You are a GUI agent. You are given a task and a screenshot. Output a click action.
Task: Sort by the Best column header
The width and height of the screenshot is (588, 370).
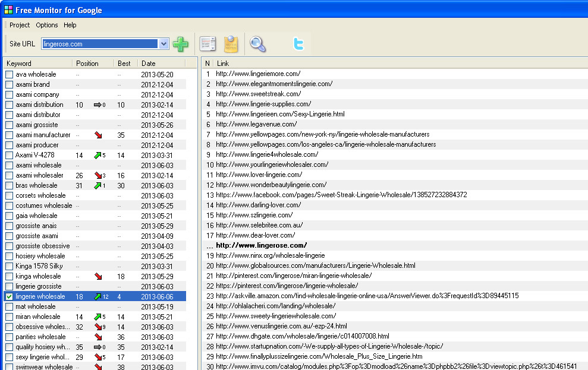coord(125,64)
